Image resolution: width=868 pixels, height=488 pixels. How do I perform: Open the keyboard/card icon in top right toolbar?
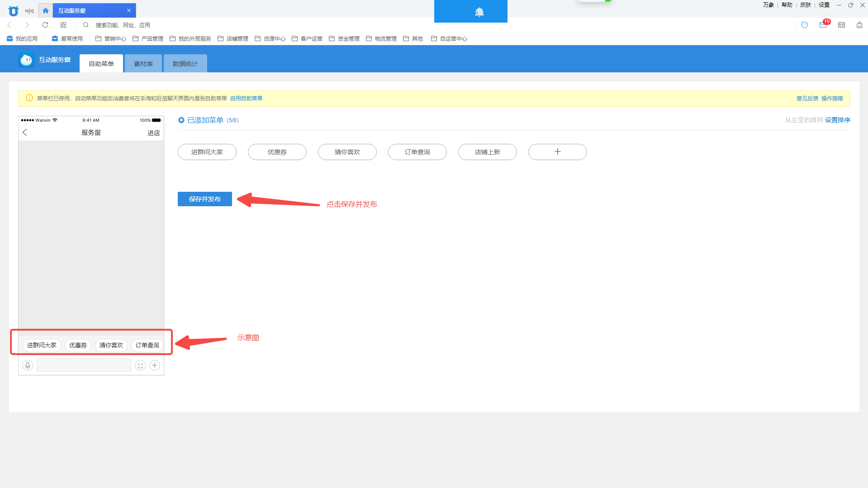pyautogui.click(x=841, y=25)
